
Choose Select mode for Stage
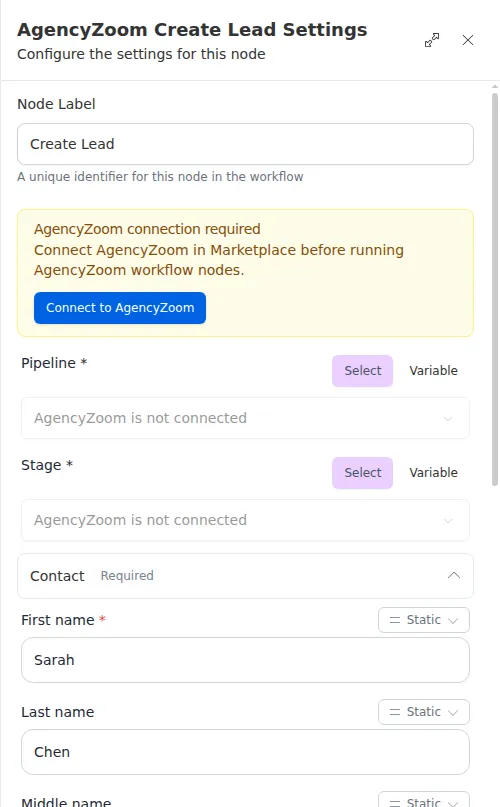(363, 472)
